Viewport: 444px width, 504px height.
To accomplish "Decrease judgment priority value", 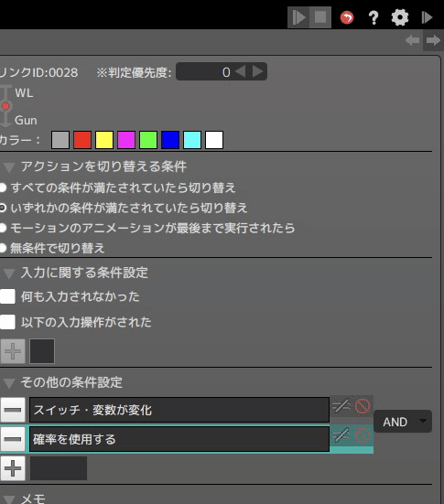I will tap(241, 71).
